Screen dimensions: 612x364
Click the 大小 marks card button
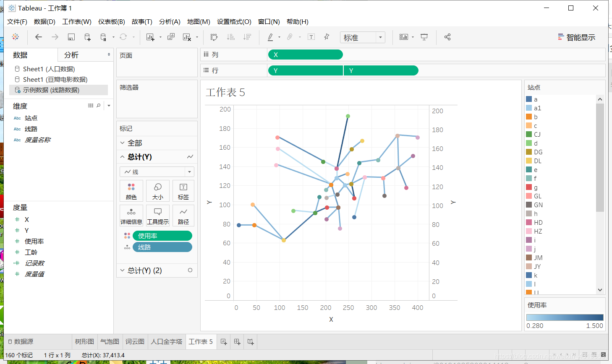(158, 191)
